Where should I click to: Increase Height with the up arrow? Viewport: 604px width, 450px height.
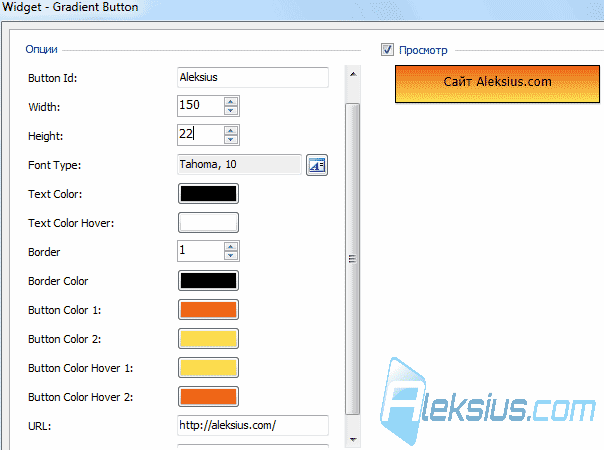231,131
